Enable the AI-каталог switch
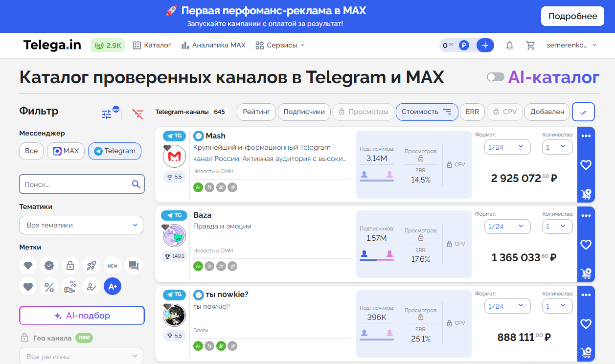Image resolution: width=615 pixels, height=364 pixels. coord(495,77)
